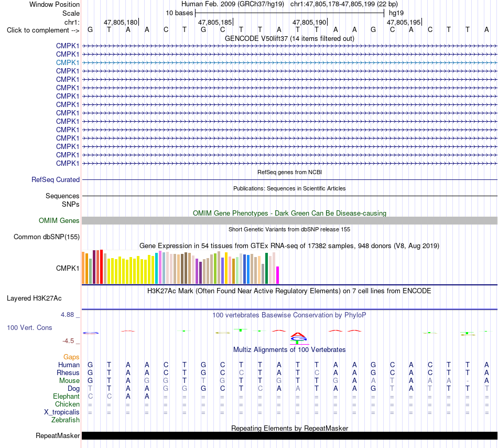This screenshot has width=498, height=448.
Task: Click the 47,805,195 coordinate marker
Action: point(404,22)
